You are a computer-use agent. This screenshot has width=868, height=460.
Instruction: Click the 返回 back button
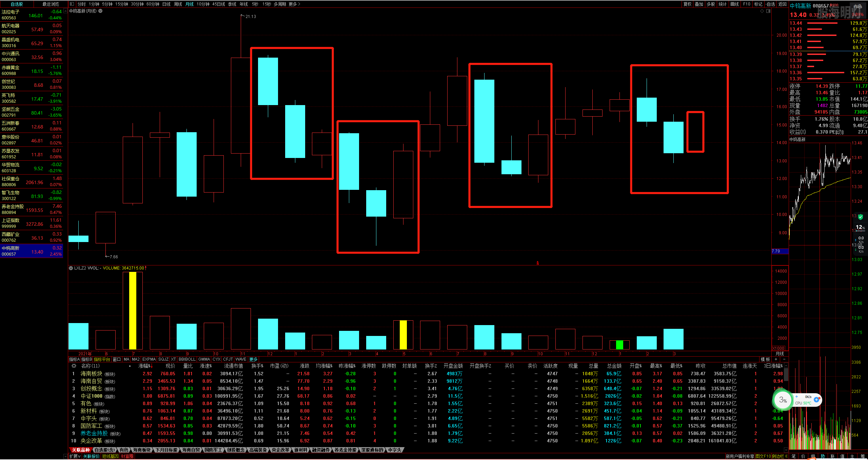pos(782,4)
